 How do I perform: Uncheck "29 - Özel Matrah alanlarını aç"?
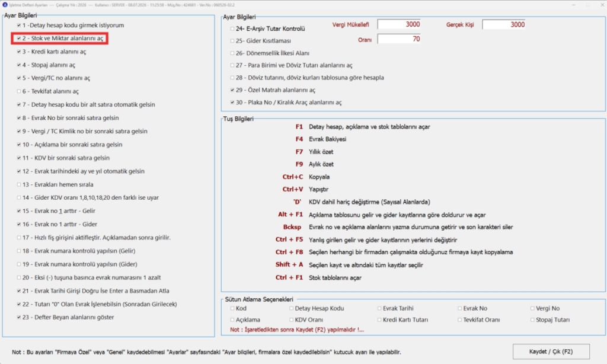click(232, 90)
